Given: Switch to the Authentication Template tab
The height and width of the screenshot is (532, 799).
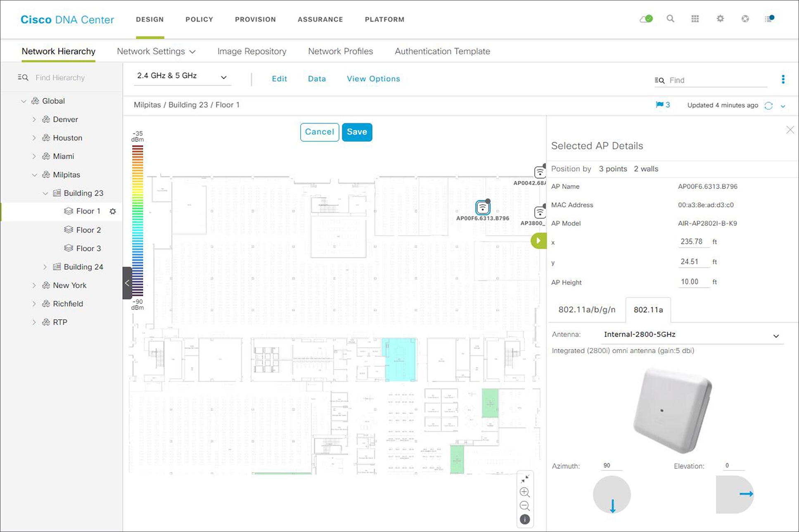Looking at the screenshot, I should [443, 51].
